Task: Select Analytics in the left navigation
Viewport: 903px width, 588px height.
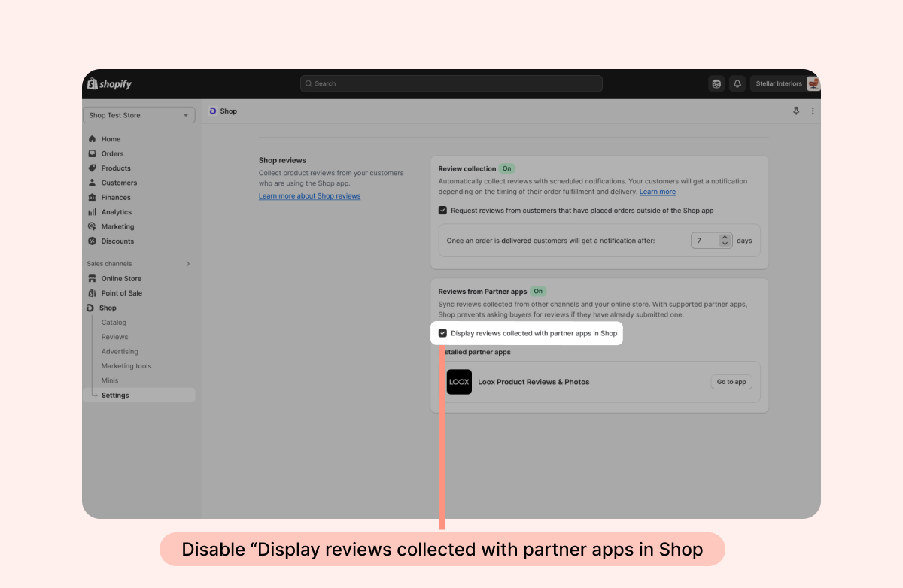Action: (x=117, y=212)
